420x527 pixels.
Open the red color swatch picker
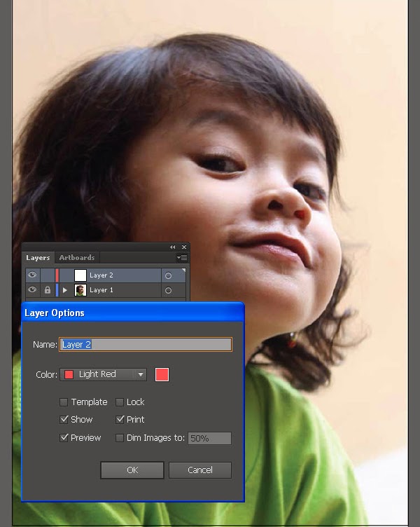pos(162,374)
